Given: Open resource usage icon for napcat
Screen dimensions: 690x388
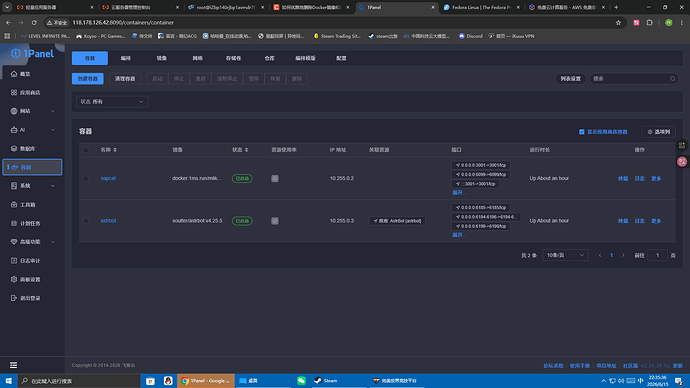Looking at the screenshot, I should (x=275, y=178).
